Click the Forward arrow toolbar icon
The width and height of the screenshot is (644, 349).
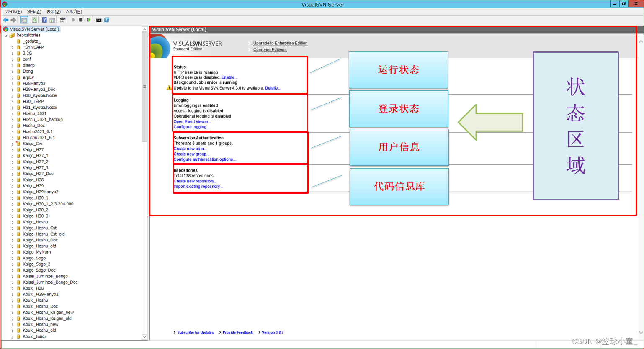(x=13, y=20)
